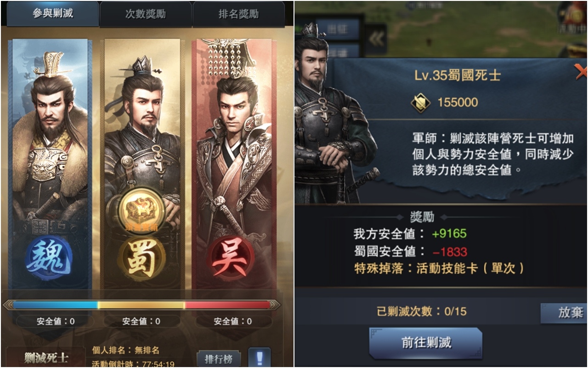Click the tri-color faction safety progress bar
This screenshot has width=588, height=368.
point(141,305)
